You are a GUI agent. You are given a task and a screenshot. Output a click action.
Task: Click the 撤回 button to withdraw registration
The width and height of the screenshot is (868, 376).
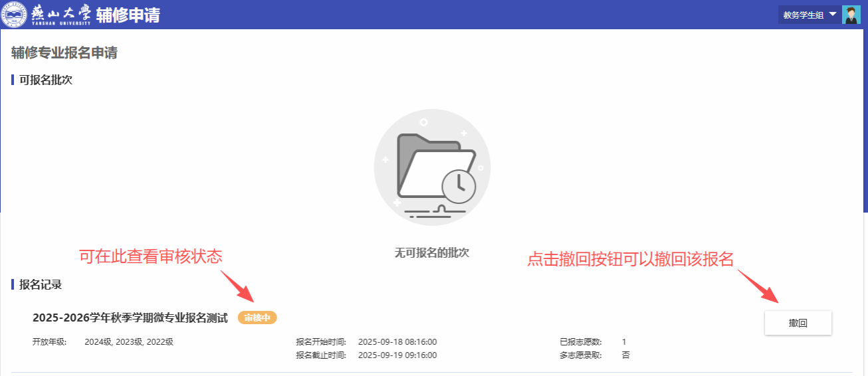tap(798, 323)
